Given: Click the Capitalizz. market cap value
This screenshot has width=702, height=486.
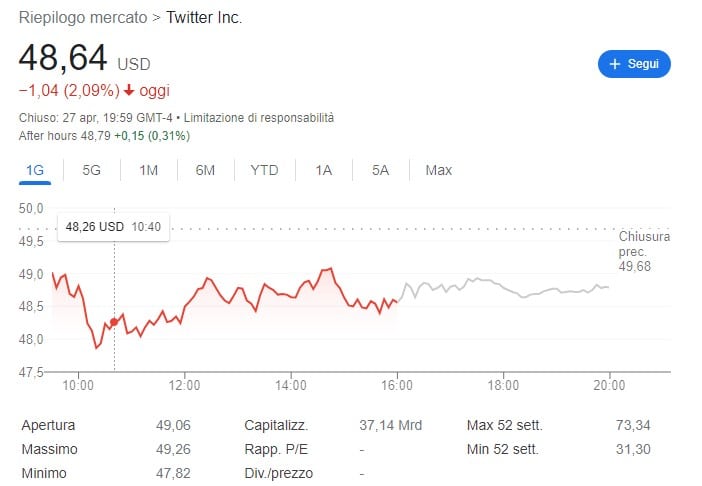Looking at the screenshot, I should [x=390, y=425].
